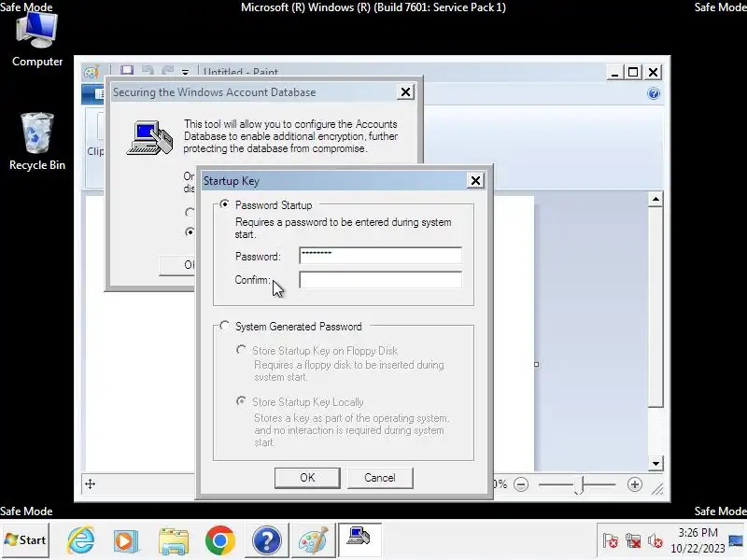Viewport: 747px width, 560px height.
Task: Click OK in Startup Key dialog
Action: (x=307, y=478)
